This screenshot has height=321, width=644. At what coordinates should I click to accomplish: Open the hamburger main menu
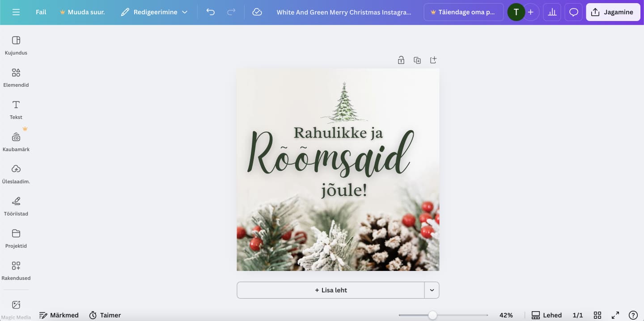(x=16, y=12)
